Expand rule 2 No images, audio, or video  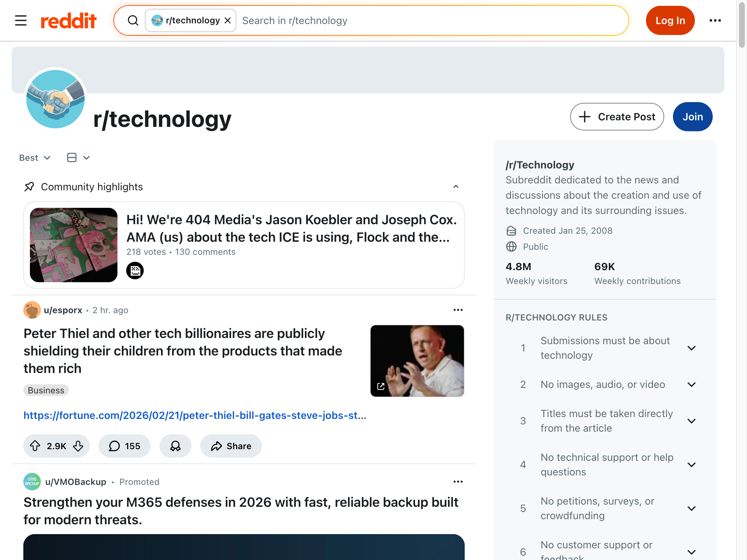692,385
